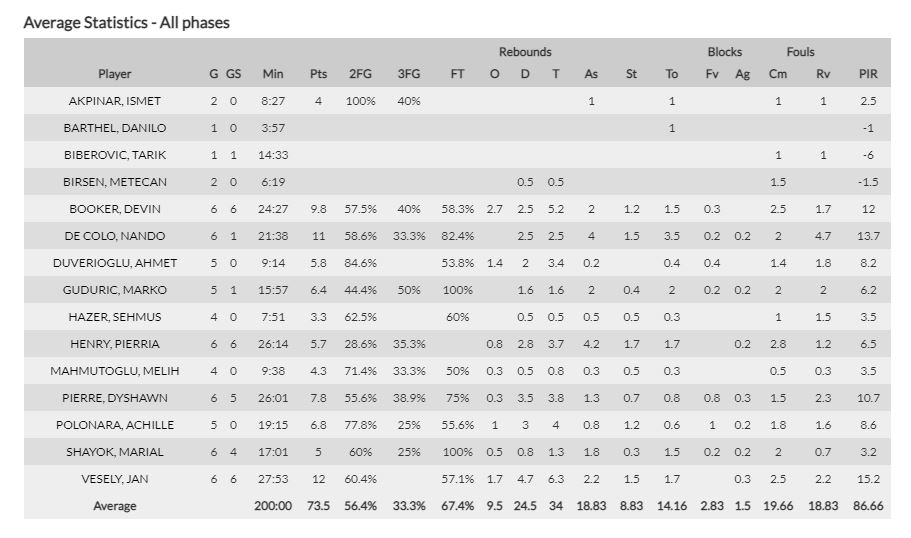Click DE COLO, NANDO name
This screenshot has width=911, height=538.
pos(115,236)
